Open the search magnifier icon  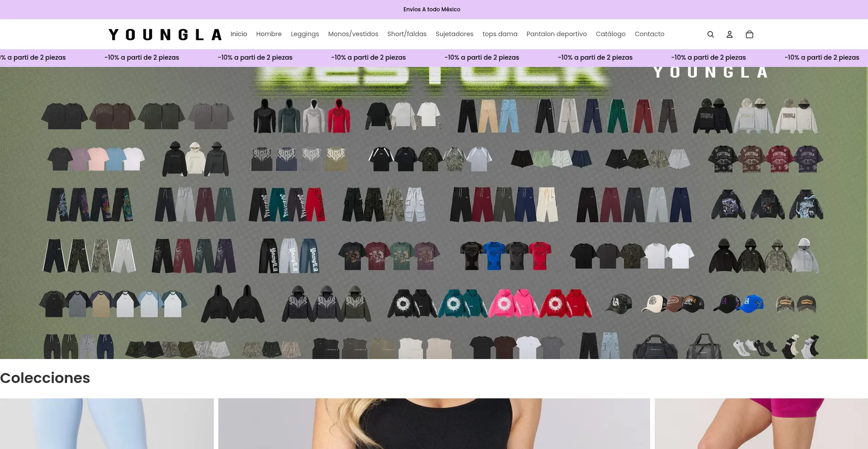pos(710,34)
